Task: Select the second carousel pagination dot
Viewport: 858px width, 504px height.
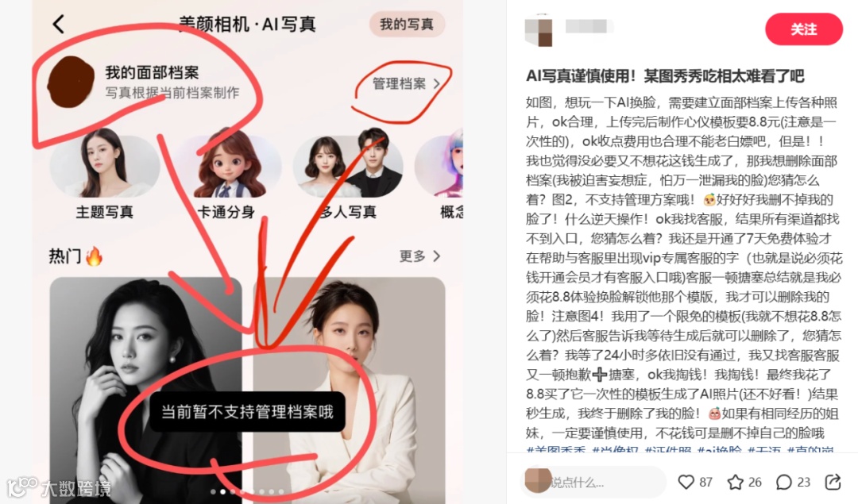Action: (222, 491)
